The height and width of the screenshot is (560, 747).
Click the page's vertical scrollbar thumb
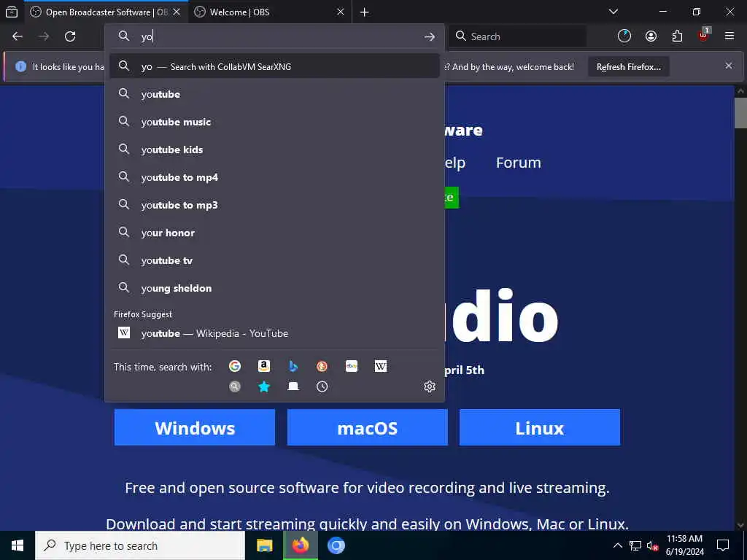pos(740,113)
